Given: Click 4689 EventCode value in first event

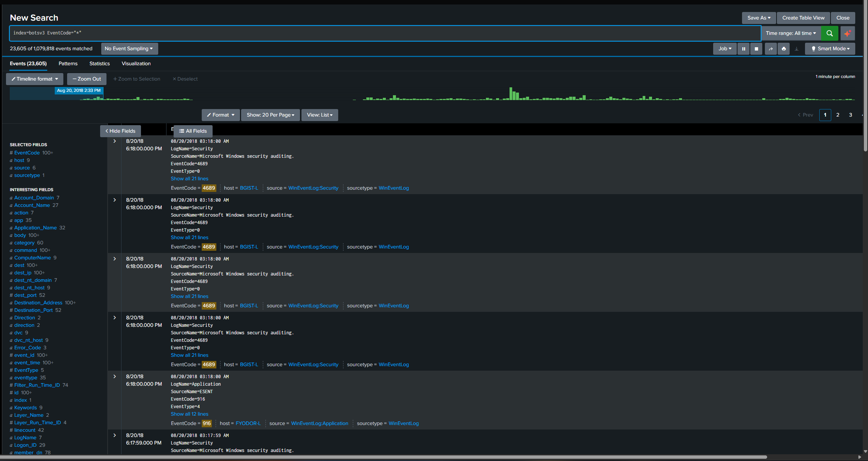Looking at the screenshot, I should coord(209,188).
